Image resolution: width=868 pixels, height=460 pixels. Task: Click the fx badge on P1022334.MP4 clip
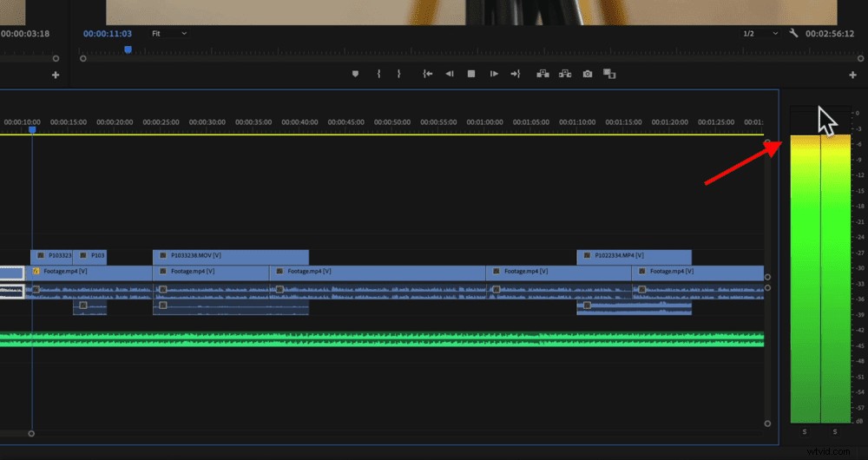click(x=587, y=256)
